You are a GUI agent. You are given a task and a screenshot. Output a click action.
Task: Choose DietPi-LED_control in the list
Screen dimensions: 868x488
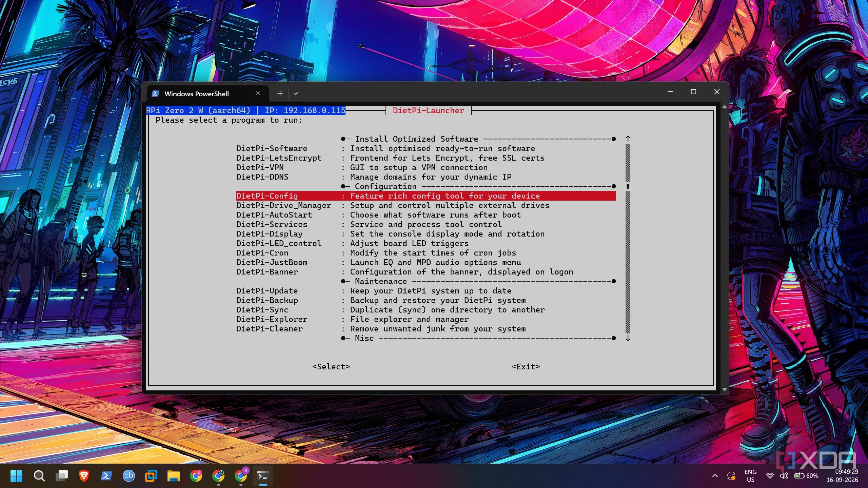tap(426, 243)
